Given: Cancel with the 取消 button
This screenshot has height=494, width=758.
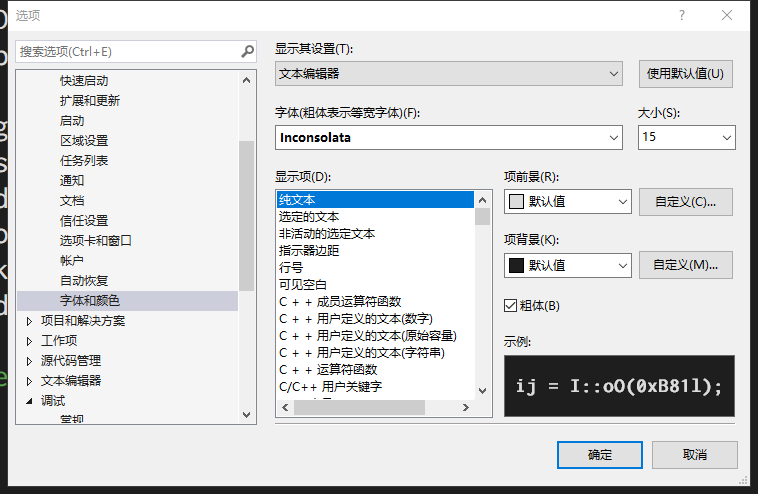Looking at the screenshot, I should (695, 455).
